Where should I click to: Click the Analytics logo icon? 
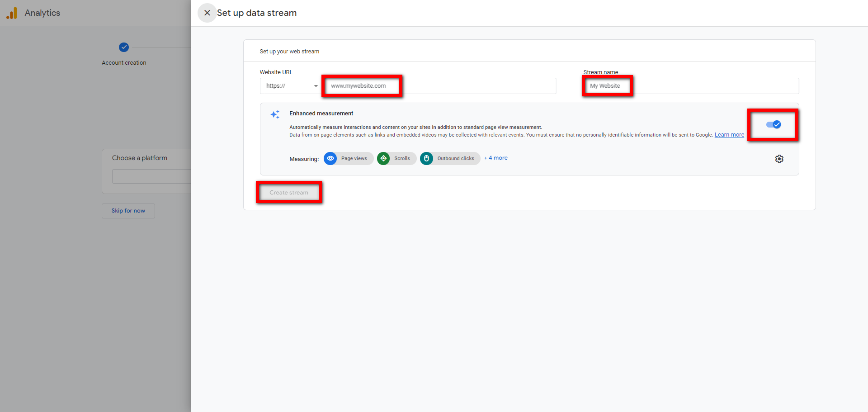coord(11,13)
